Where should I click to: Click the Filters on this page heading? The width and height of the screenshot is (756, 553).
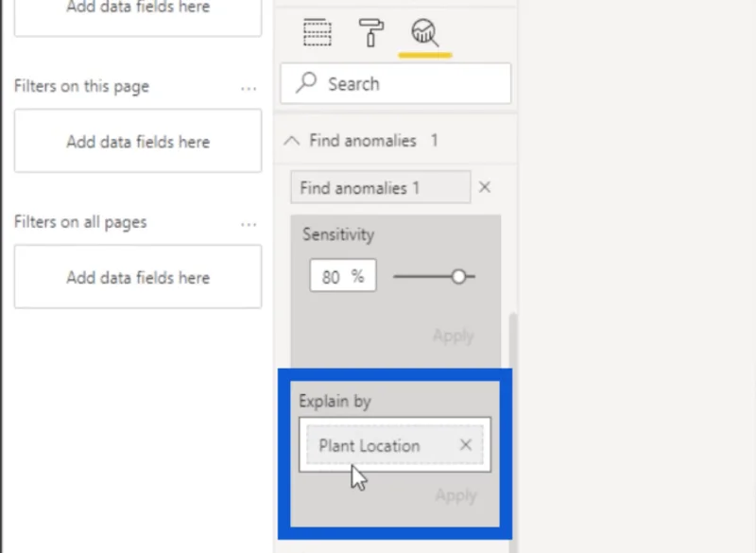(81, 86)
